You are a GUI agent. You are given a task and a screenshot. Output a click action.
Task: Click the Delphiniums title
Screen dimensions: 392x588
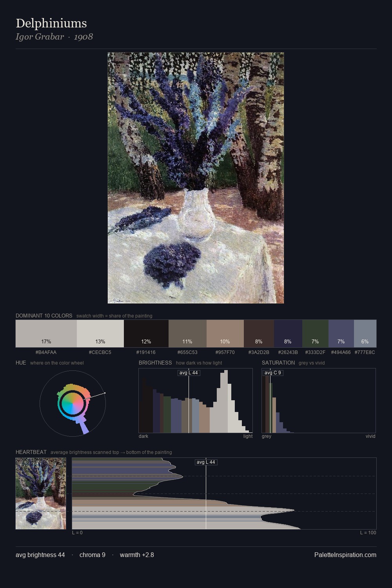point(51,23)
